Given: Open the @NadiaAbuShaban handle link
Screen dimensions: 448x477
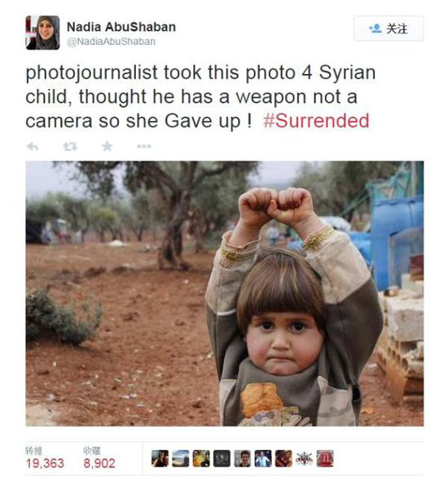Looking at the screenshot, I should click(x=112, y=42).
